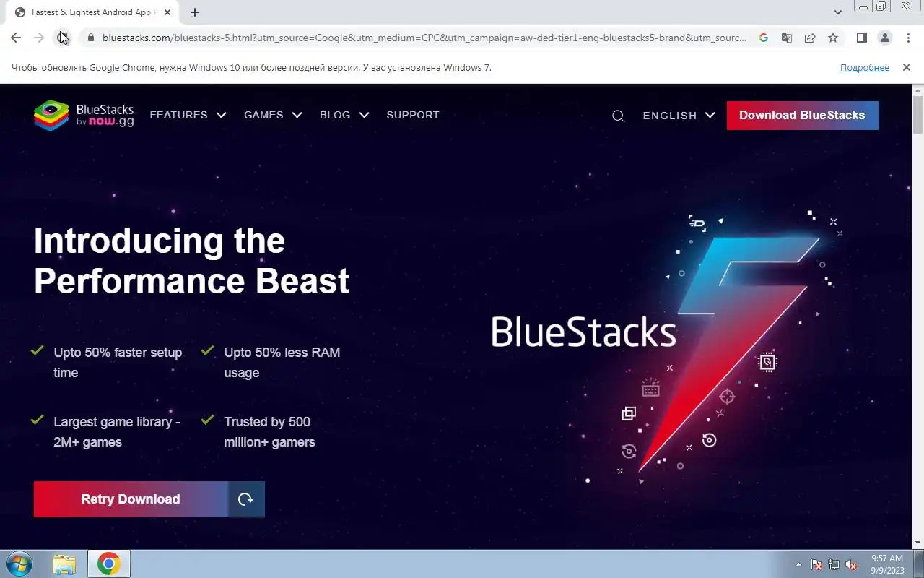Click scrollbar up arrow

pyautogui.click(x=918, y=90)
